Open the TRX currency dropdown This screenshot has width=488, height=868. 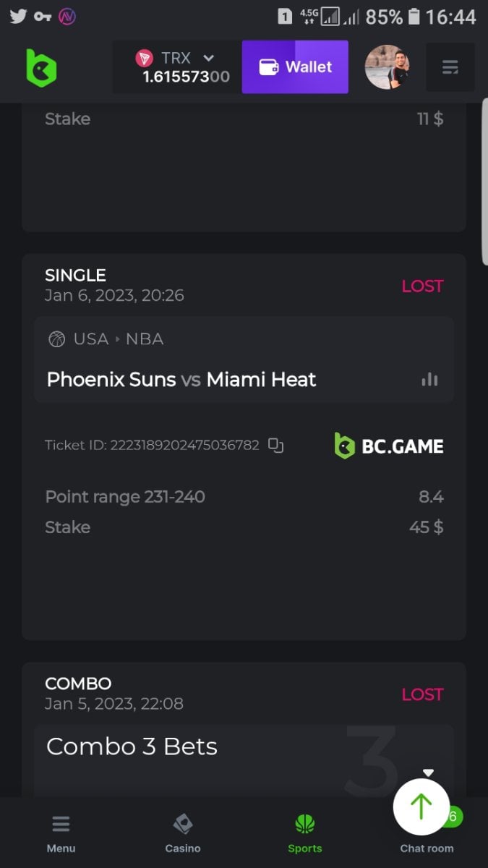tap(208, 58)
